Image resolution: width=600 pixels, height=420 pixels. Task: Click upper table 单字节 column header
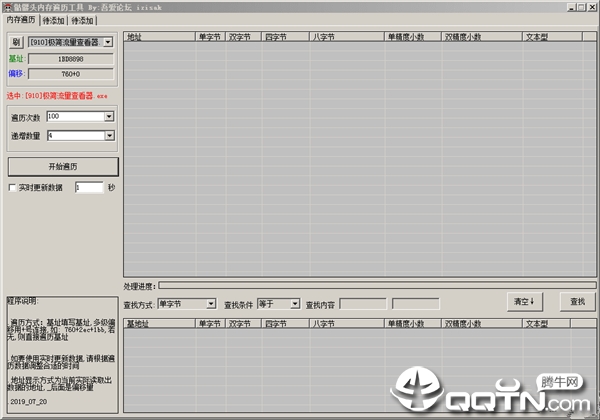point(210,37)
